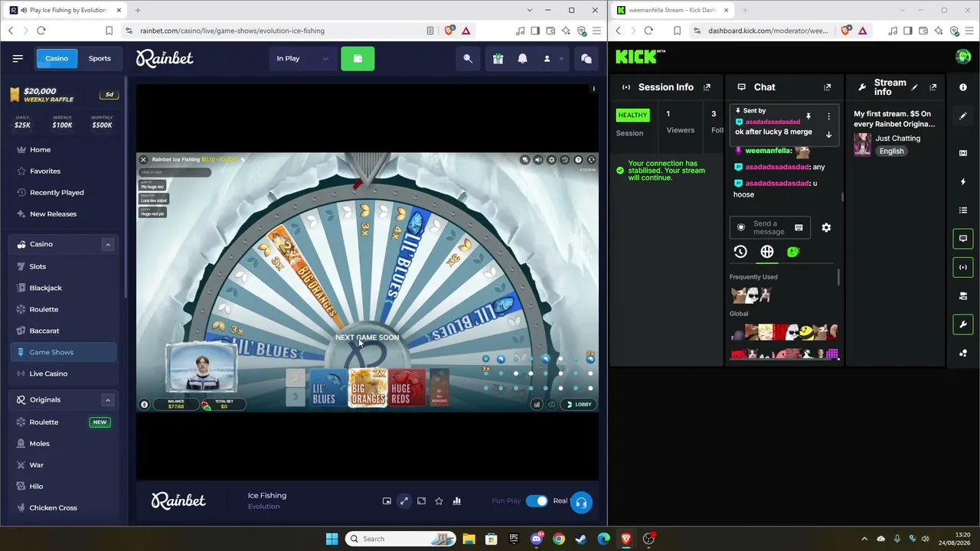Open the $20,000 Weekly Raffle banner
This screenshot has height=551, width=980.
(64, 95)
